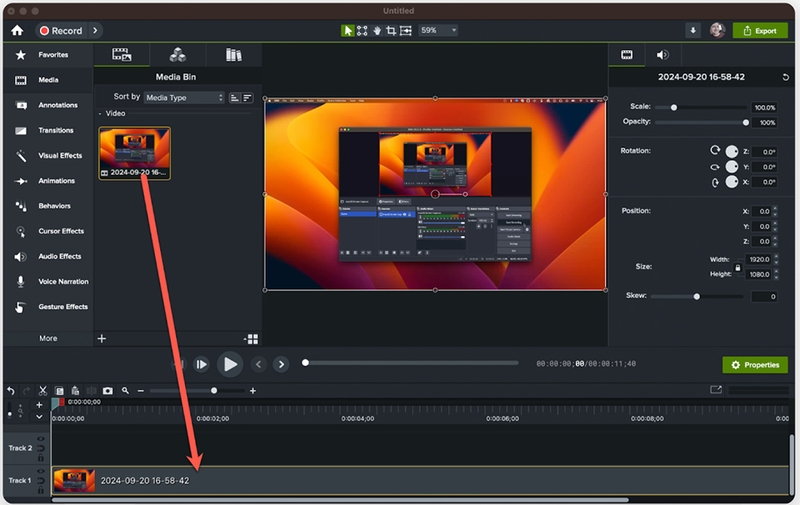Copy selection with timeline copy icon
This screenshot has width=800, height=505.
(x=59, y=391)
